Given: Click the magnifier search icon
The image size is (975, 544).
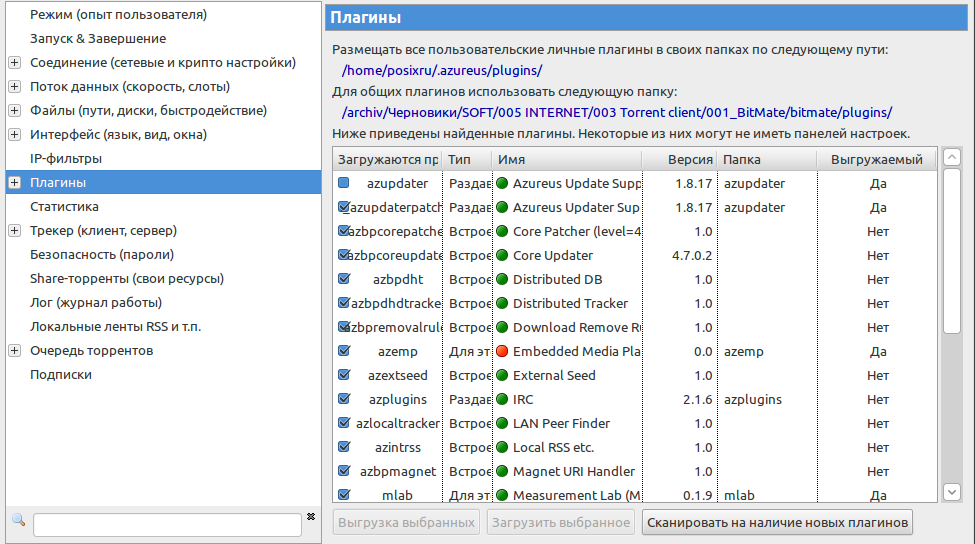Looking at the screenshot, I should point(18,520).
